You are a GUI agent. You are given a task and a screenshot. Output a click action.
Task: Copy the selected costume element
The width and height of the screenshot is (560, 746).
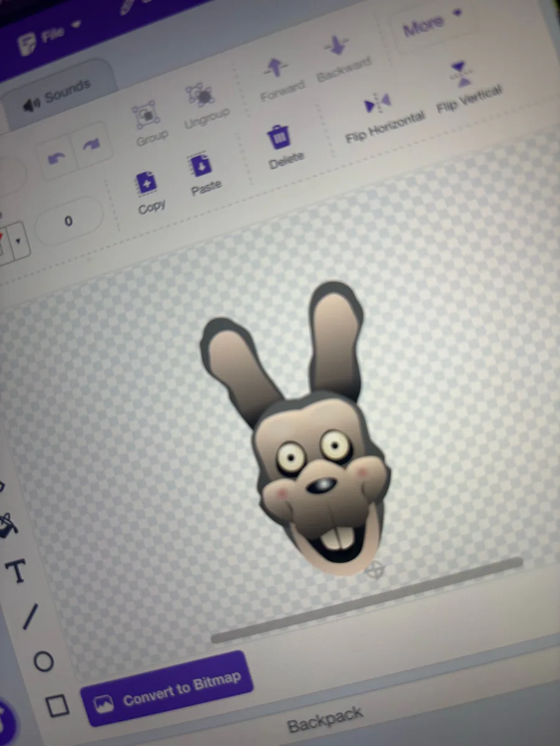point(149,192)
